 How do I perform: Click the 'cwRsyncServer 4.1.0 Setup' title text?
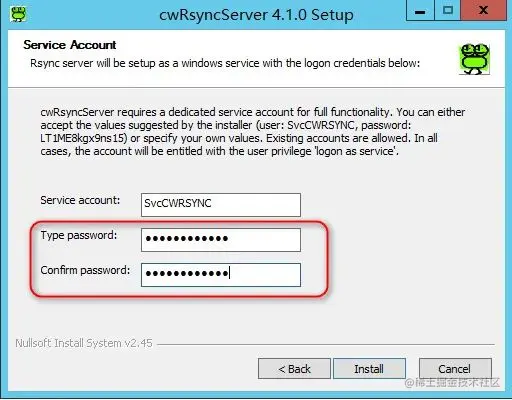tap(256, 15)
